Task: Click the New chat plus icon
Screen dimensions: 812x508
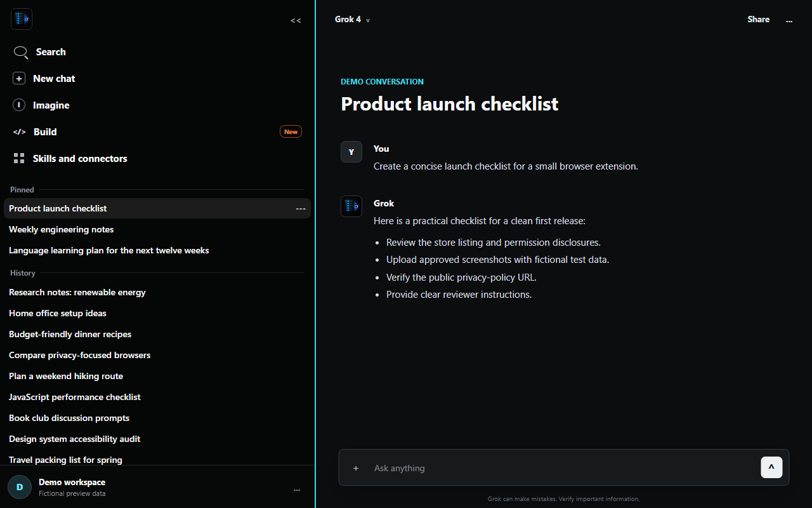Action: (x=20, y=79)
